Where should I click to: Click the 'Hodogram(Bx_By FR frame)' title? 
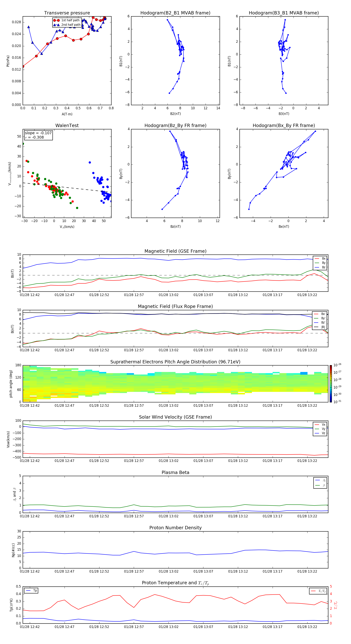coord(284,125)
